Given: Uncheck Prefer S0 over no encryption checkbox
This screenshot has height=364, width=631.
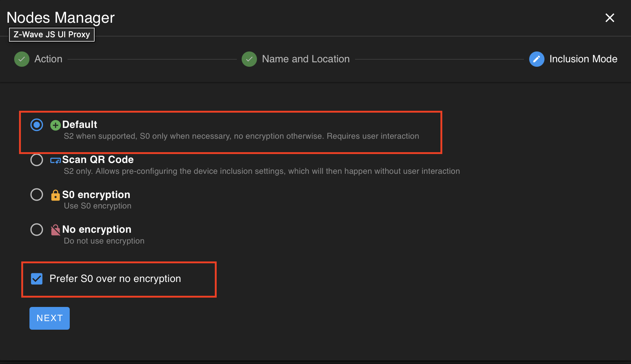Looking at the screenshot, I should tap(37, 279).
